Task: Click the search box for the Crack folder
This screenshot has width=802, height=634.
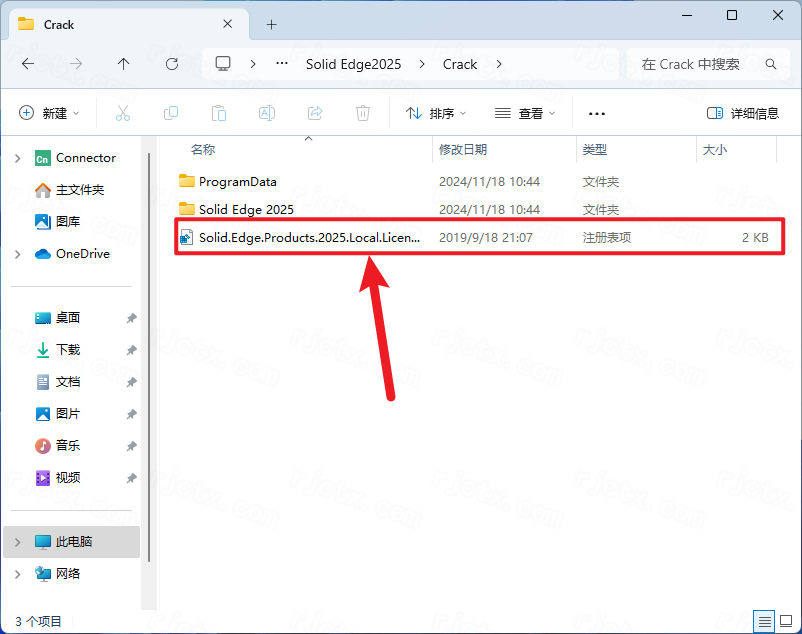Action: point(700,64)
